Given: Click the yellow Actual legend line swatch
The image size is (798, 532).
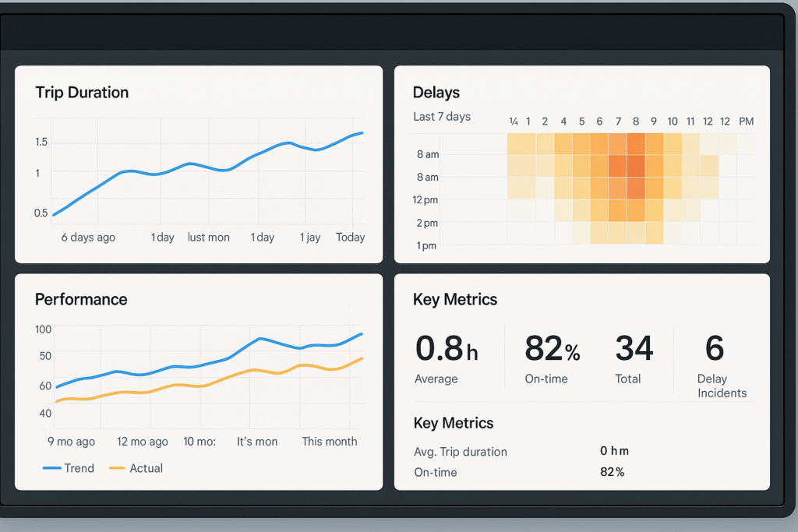Looking at the screenshot, I should tap(116, 468).
